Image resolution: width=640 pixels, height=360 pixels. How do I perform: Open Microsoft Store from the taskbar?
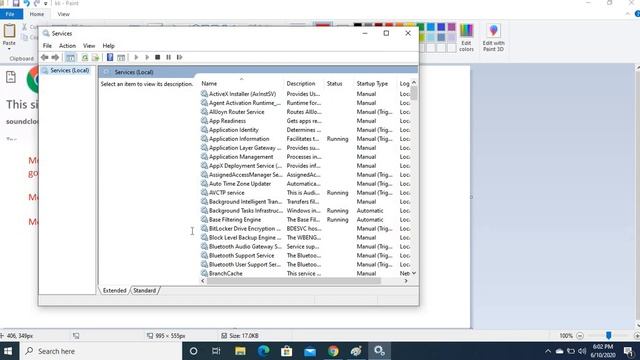pos(287,351)
